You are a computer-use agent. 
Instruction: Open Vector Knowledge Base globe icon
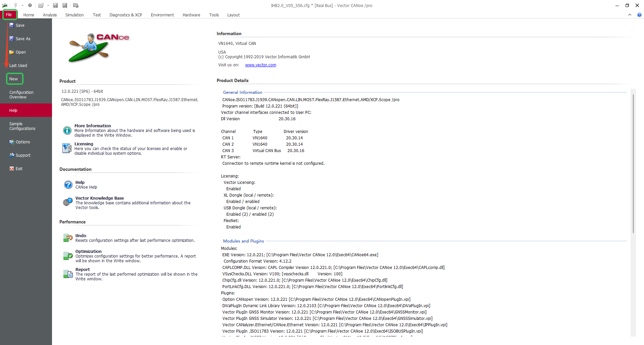point(68,202)
